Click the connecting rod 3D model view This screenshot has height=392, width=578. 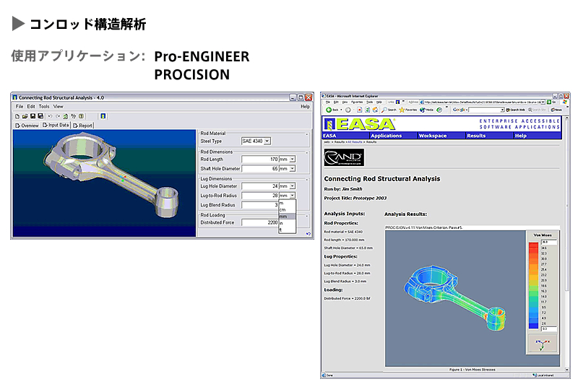click(104, 183)
